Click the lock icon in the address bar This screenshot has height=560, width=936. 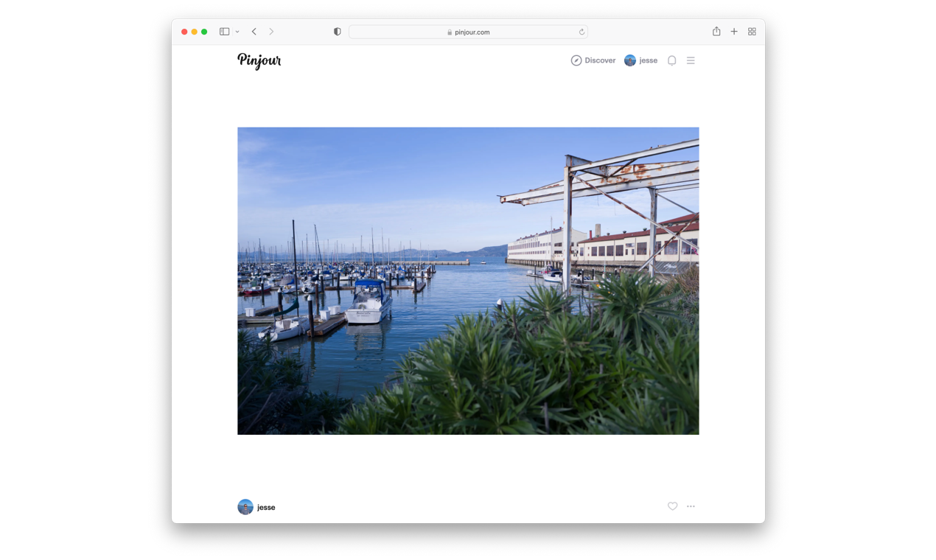450,32
